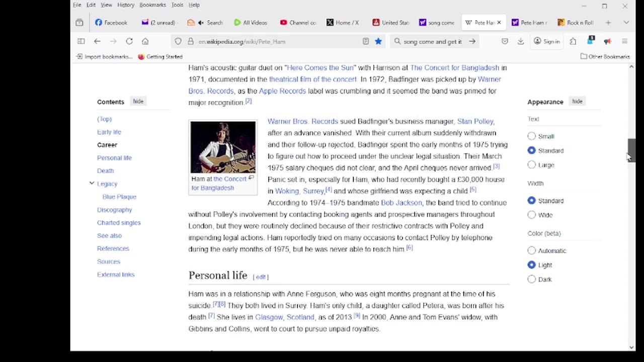
Task: Follow the Woking, Surrey link
Action: coord(299,191)
